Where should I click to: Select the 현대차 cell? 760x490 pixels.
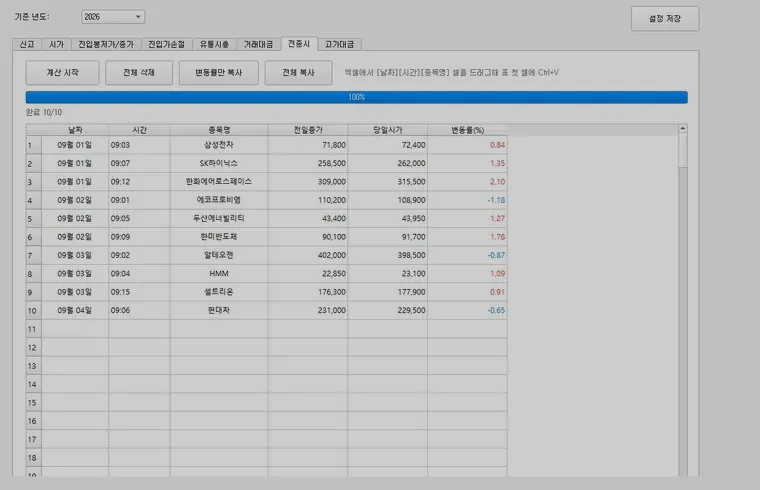click(x=219, y=311)
